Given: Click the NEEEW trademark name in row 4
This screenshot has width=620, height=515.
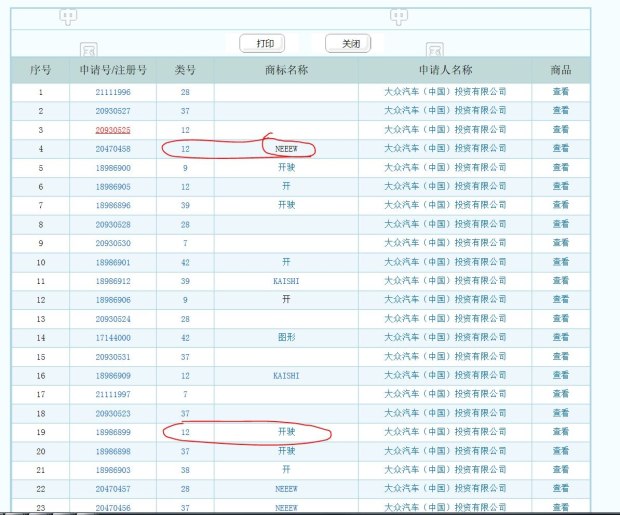Looking at the screenshot, I should [x=286, y=149].
